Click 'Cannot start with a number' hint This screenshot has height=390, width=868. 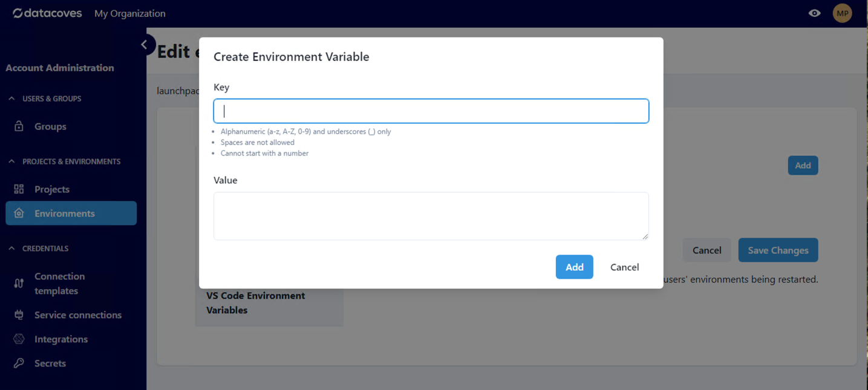264,154
